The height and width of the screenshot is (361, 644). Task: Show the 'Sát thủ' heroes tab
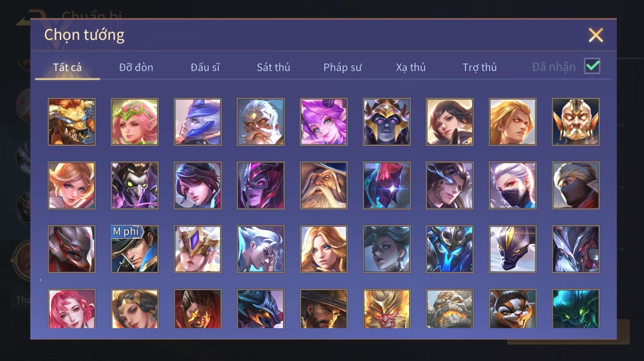click(x=273, y=67)
